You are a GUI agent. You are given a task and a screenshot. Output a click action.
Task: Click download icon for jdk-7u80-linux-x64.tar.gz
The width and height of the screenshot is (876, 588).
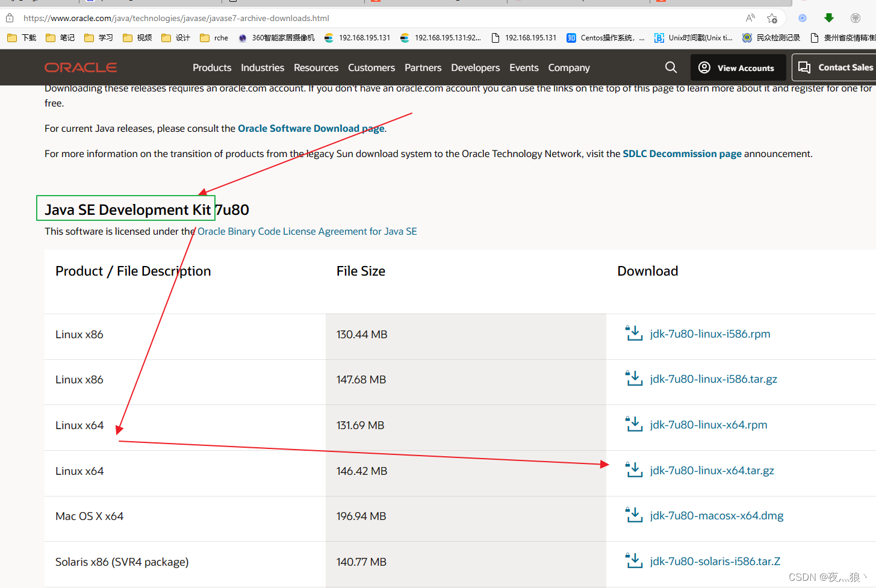[x=634, y=469]
